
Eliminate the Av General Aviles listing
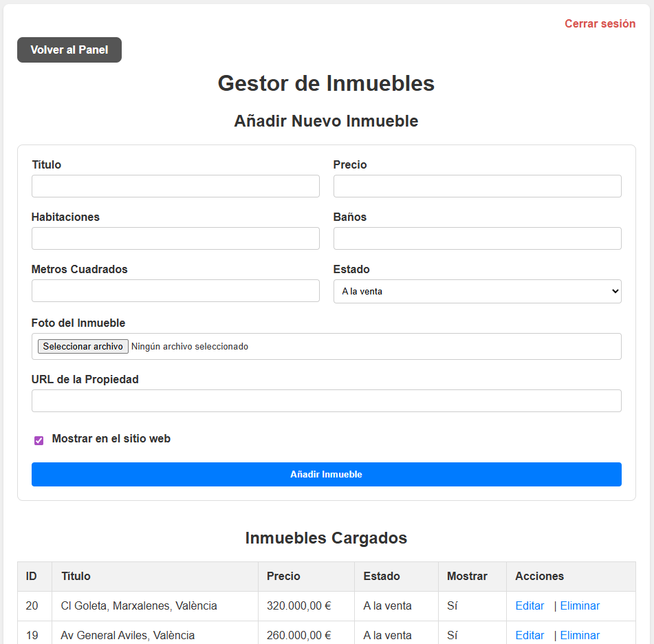click(x=580, y=635)
